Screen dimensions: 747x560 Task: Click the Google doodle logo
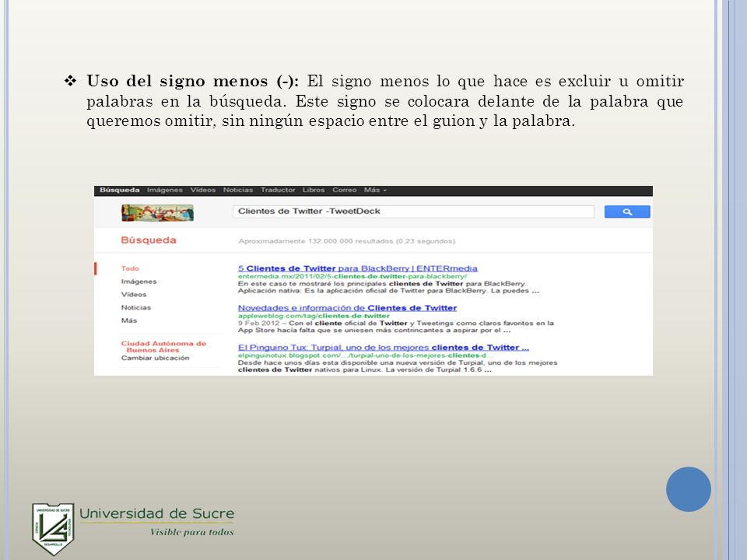[x=158, y=213]
